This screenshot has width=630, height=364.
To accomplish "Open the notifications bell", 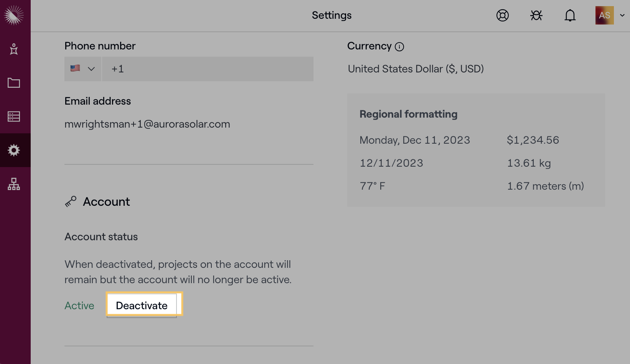I will 570,15.
